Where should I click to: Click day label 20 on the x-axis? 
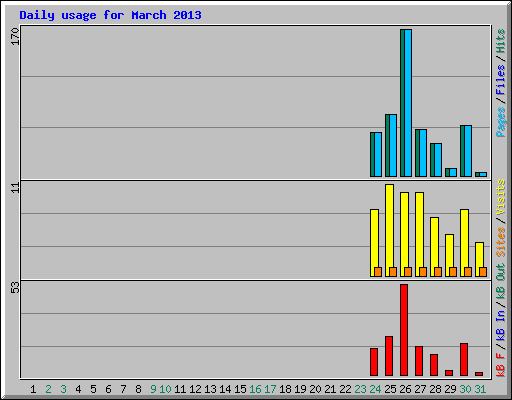coord(315,389)
